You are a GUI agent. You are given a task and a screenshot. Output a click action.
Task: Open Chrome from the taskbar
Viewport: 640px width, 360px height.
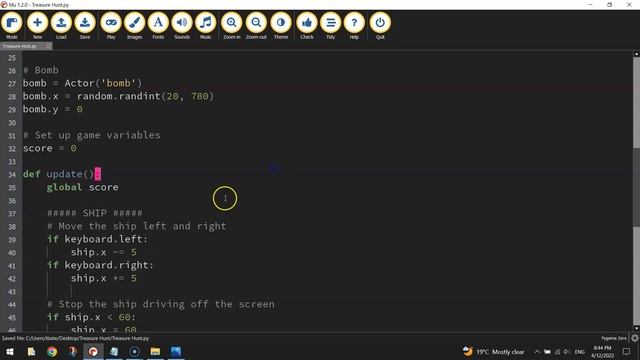(52, 352)
